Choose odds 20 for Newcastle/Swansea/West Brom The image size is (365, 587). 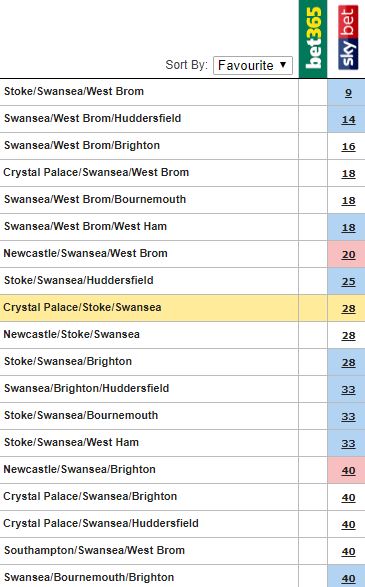tap(348, 254)
